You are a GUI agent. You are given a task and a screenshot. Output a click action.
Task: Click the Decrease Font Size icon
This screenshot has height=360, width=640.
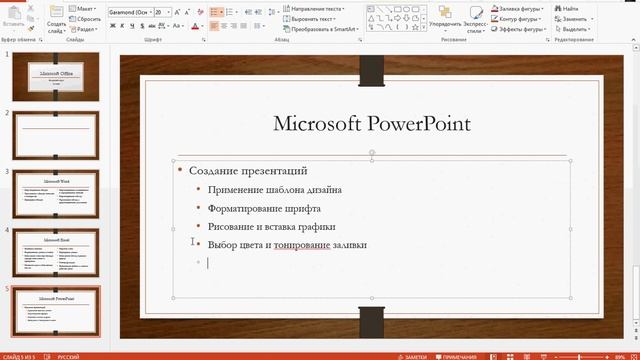coord(187,13)
